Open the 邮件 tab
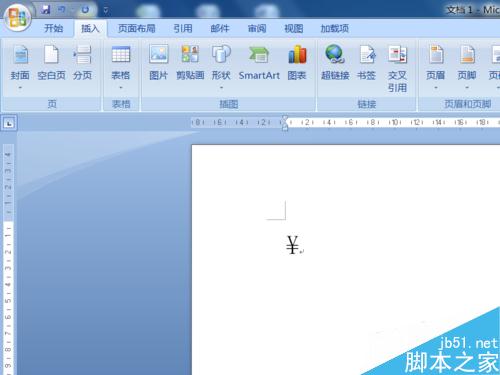The image size is (500, 375). pos(220,28)
